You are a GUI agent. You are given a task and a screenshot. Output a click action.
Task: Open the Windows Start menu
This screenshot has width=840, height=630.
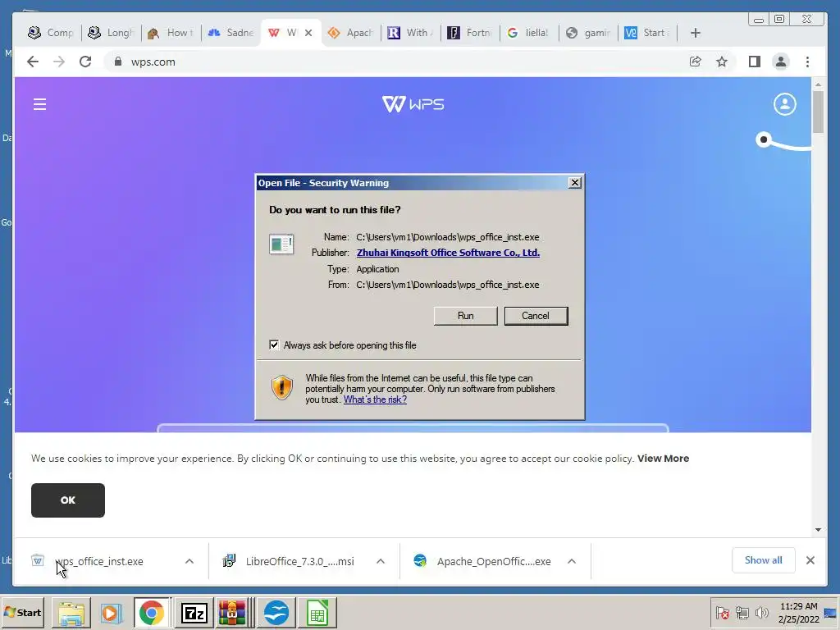(x=23, y=612)
